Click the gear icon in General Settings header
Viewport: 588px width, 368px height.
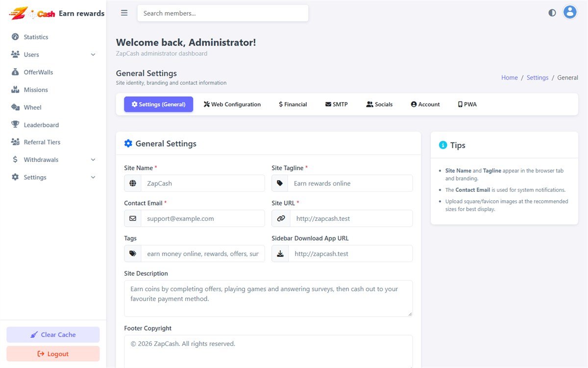click(128, 143)
